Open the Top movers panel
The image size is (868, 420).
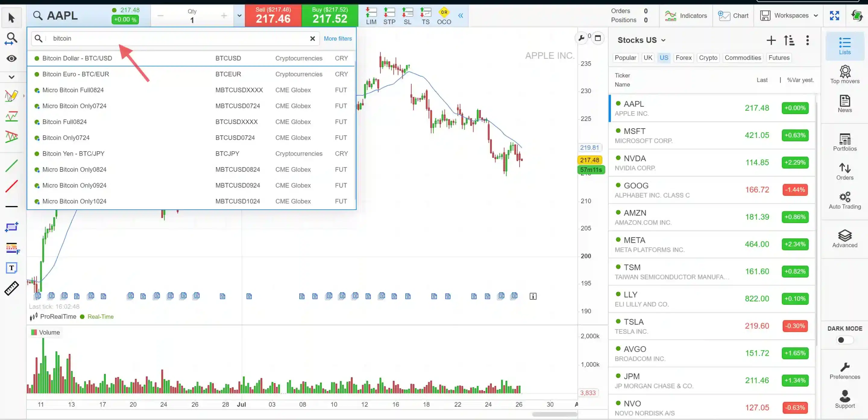(x=844, y=75)
